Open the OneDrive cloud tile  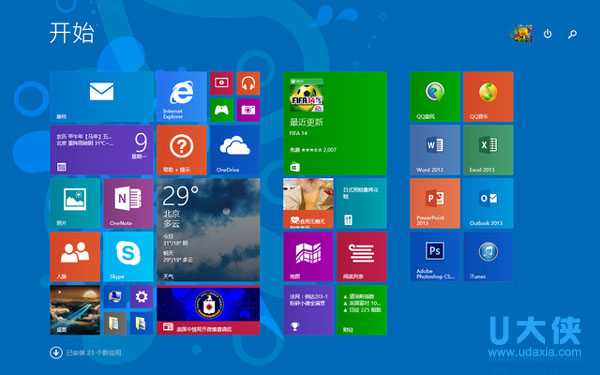235,150
